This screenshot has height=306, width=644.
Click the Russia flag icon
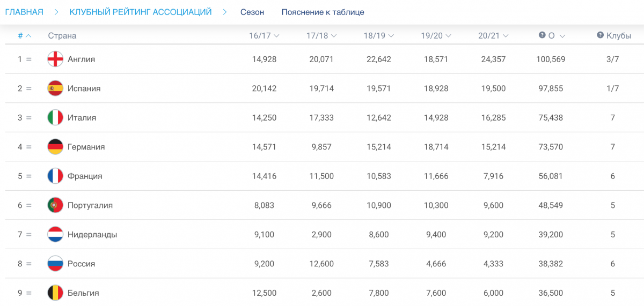pyautogui.click(x=55, y=264)
